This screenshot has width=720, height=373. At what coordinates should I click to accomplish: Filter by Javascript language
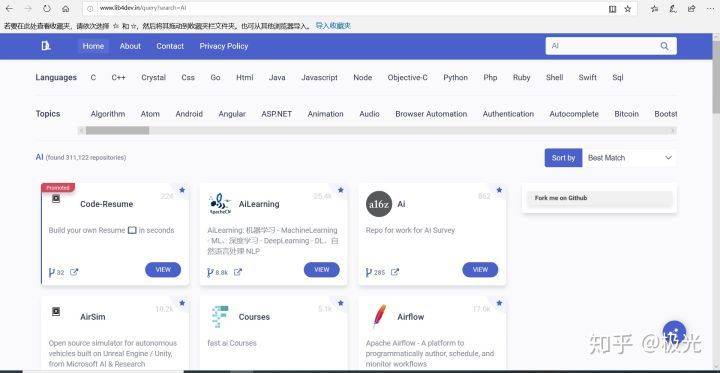click(x=319, y=78)
